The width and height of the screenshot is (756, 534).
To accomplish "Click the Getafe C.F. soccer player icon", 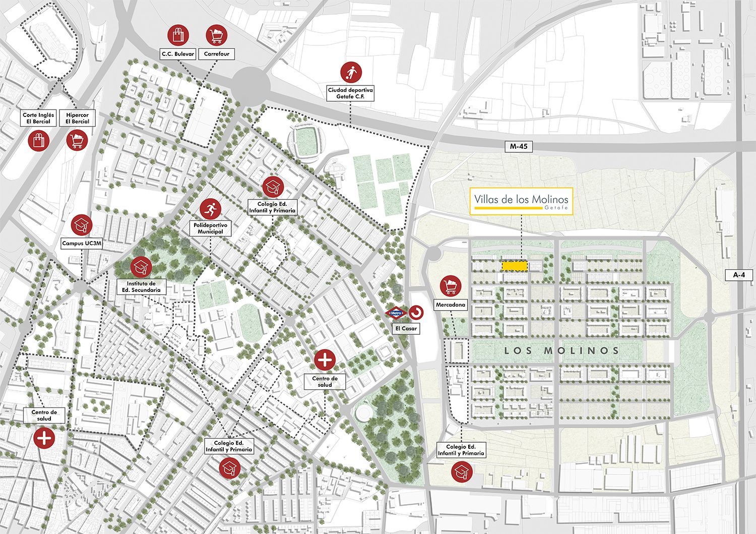I will [x=351, y=73].
